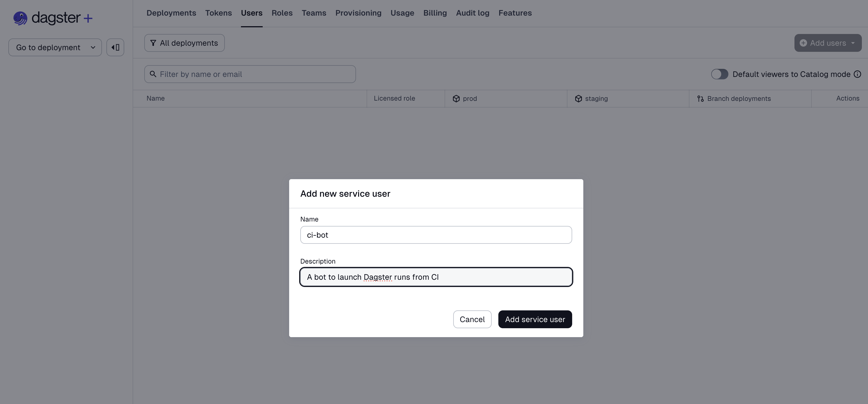The width and height of the screenshot is (868, 404).
Task: Click the info icon beside Catalog mode
Action: pos(857,74)
